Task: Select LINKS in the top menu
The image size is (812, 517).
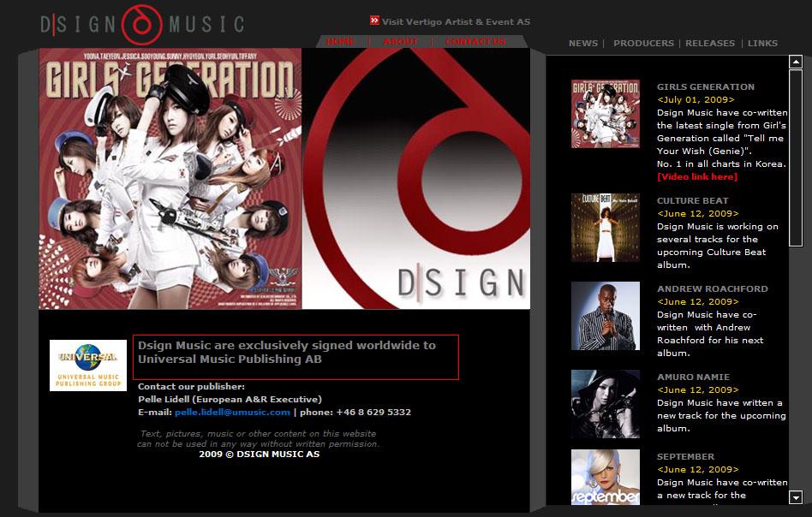Action: tap(762, 43)
